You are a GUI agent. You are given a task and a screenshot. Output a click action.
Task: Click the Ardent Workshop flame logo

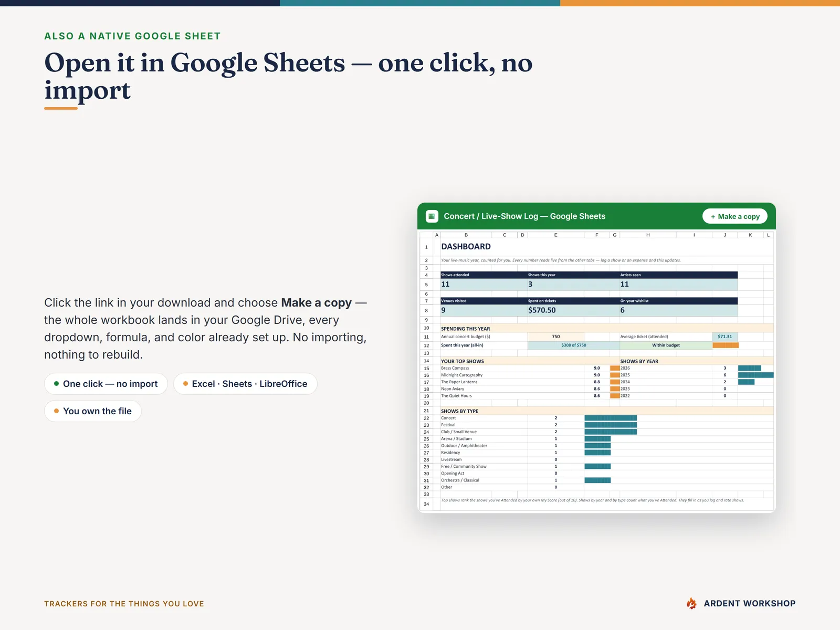click(692, 603)
